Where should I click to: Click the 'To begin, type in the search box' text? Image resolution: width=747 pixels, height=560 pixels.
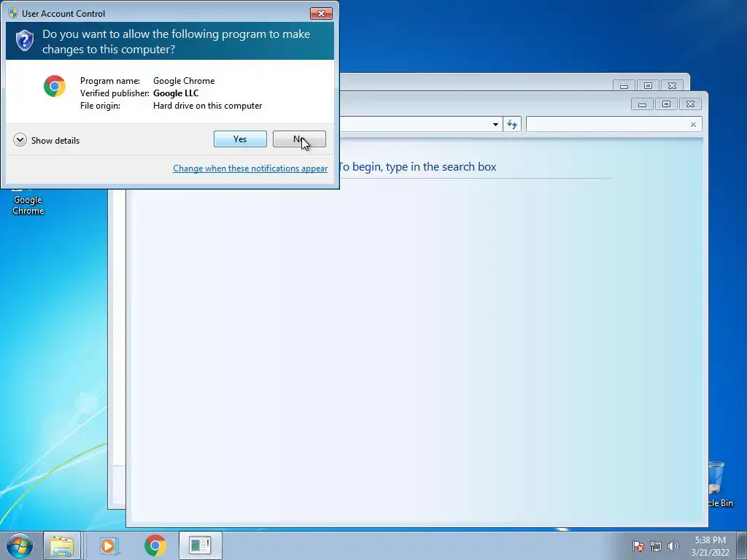(x=417, y=167)
